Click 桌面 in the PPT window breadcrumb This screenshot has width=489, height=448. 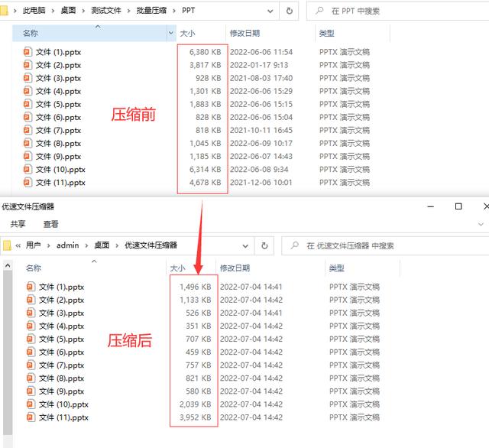coord(68,11)
